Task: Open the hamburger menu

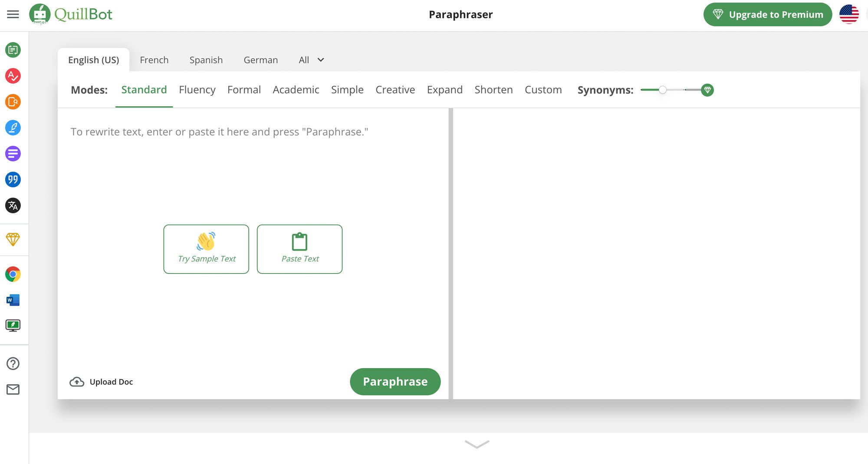Action: [x=13, y=14]
